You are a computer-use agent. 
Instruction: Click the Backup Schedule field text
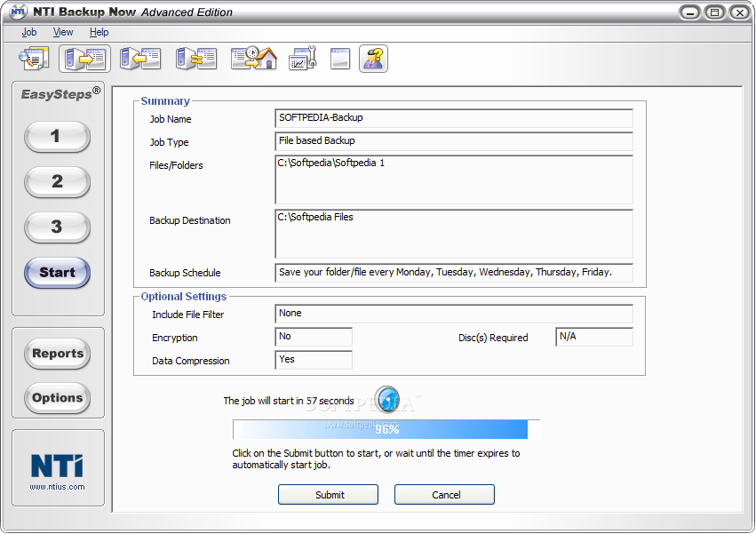pos(454,273)
